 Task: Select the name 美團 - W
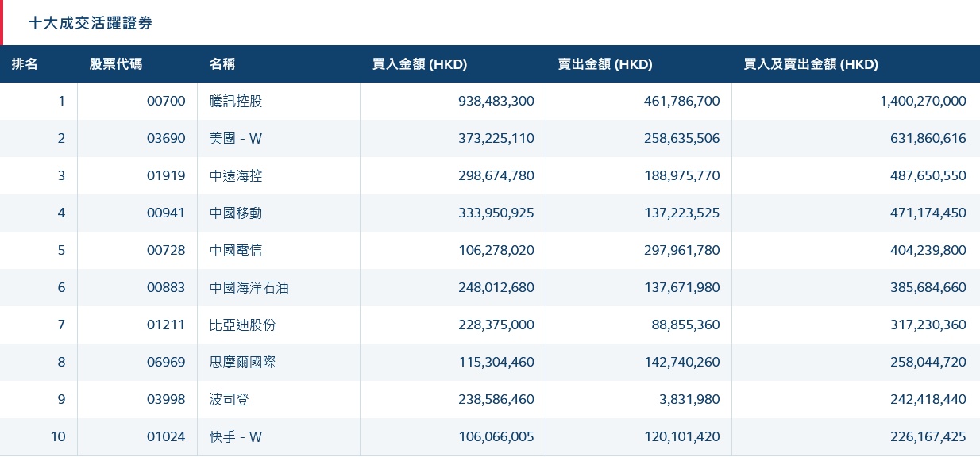tap(236, 138)
